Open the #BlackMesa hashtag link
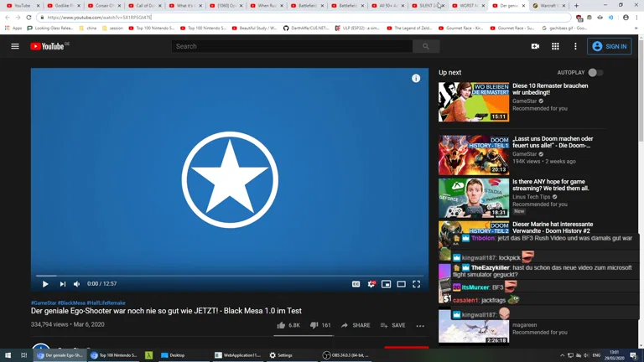The height and width of the screenshot is (362, 644). tap(71, 303)
